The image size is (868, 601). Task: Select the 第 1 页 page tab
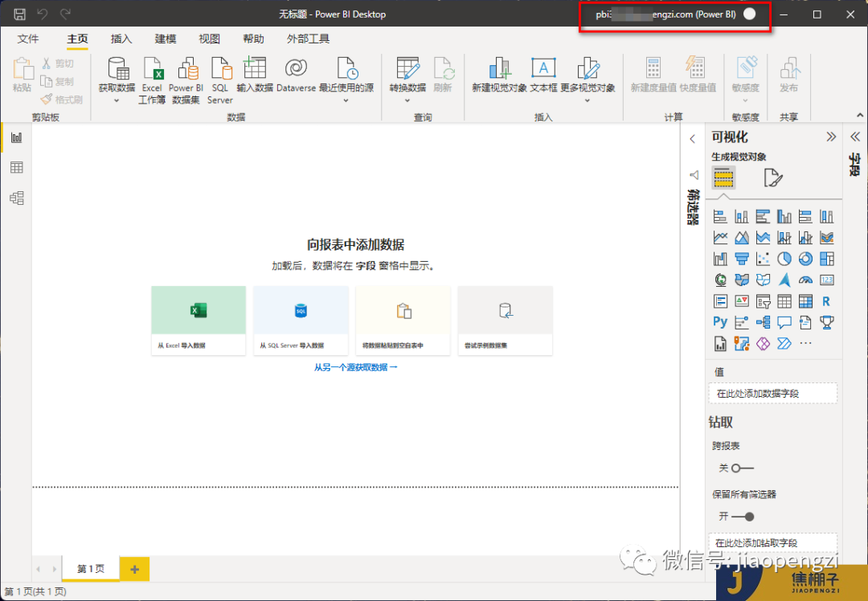coord(91,569)
